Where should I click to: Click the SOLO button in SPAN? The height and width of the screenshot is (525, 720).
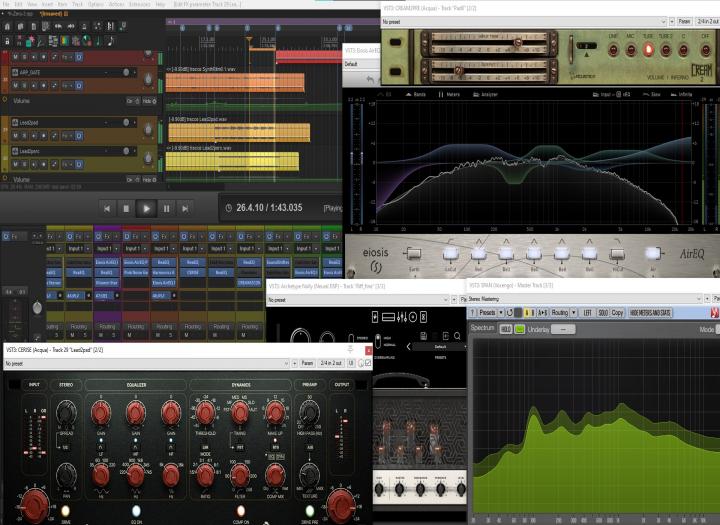pyautogui.click(x=603, y=313)
